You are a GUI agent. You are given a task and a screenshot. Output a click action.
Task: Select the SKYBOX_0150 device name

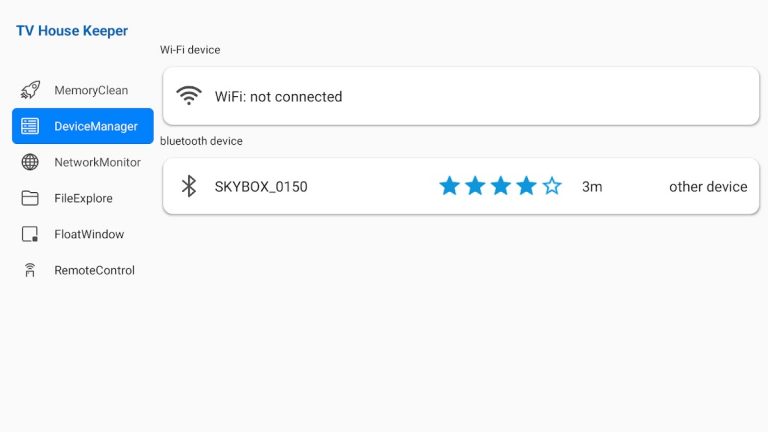pos(261,187)
